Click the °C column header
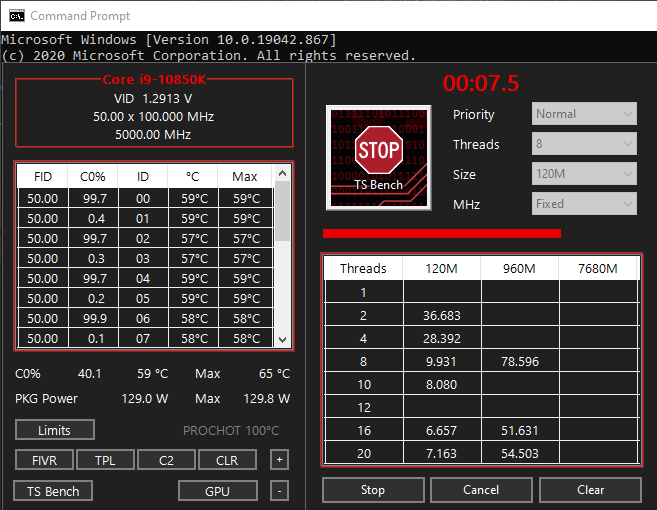Screen dimensions: 657x510 coord(193,176)
